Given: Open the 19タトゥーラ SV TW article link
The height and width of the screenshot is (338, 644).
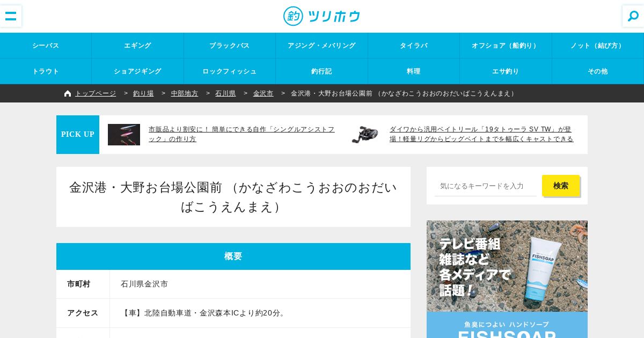Looking at the screenshot, I should tap(481, 134).
